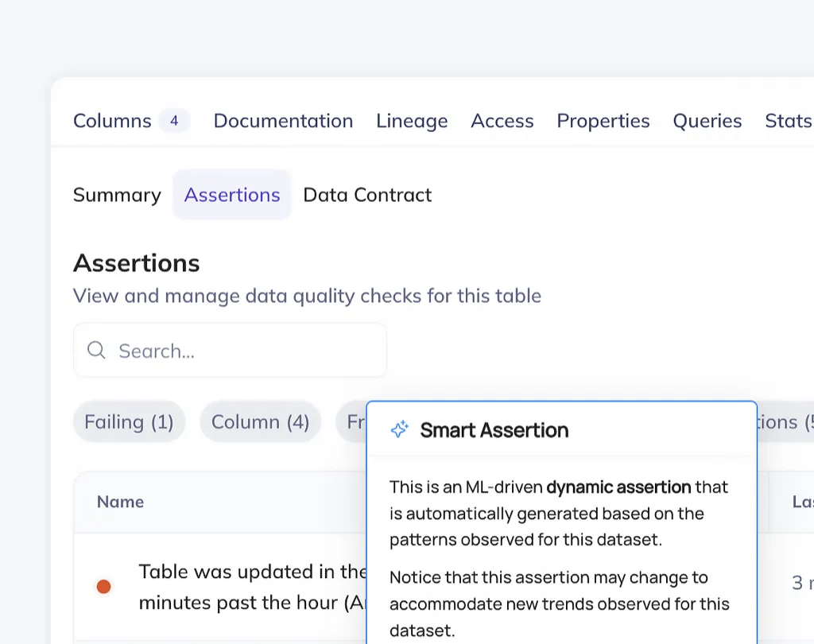Open the Queries tab
Screen dimensions: 814x644
(x=707, y=121)
